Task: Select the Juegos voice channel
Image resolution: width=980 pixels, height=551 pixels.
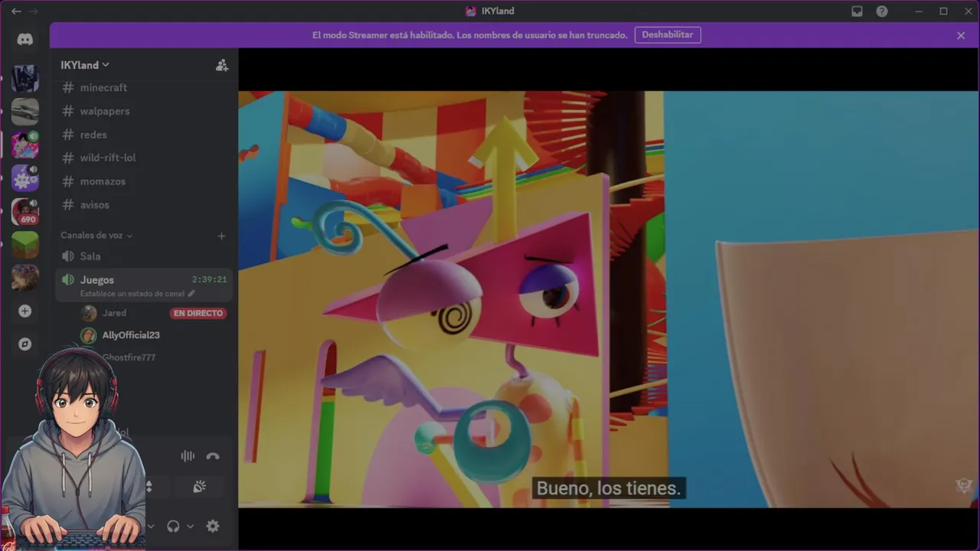Action: pos(142,285)
